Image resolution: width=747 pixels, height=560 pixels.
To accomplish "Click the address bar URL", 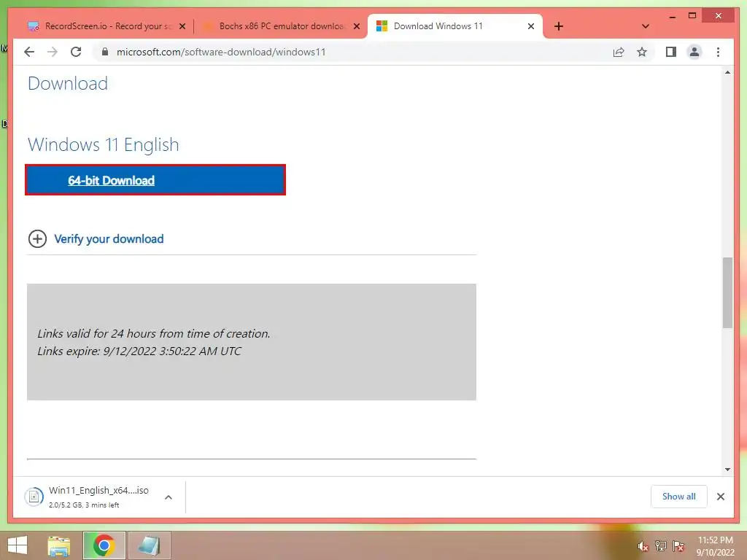I will [221, 52].
